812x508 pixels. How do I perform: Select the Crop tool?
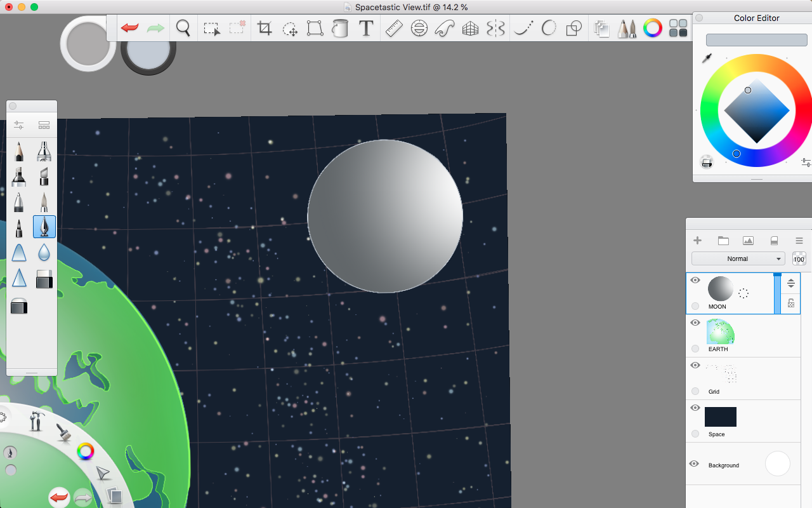pyautogui.click(x=265, y=29)
